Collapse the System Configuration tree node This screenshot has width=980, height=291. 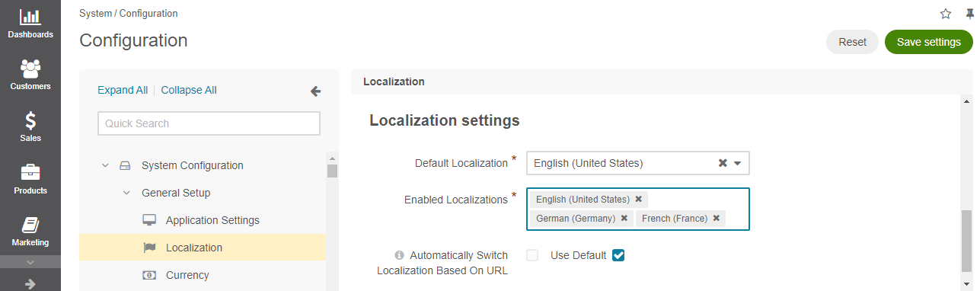105,165
